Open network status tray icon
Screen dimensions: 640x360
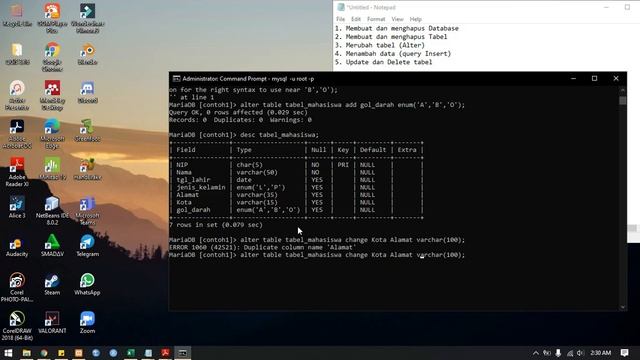click(x=569, y=353)
